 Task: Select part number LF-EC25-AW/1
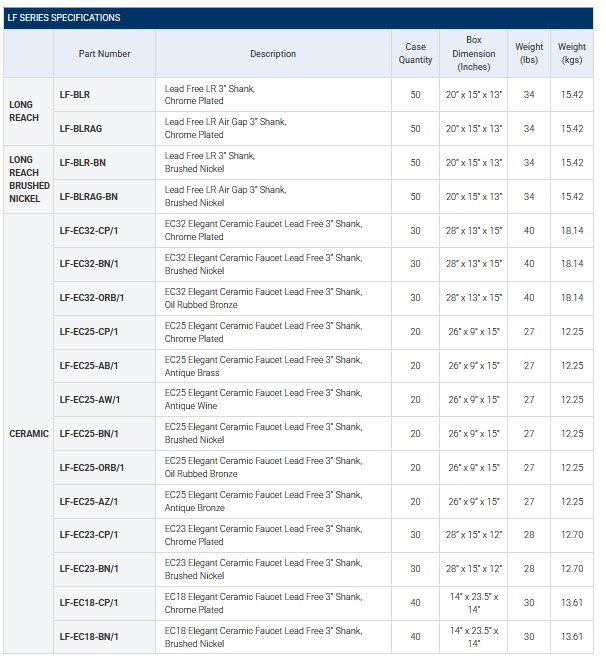[89, 400]
